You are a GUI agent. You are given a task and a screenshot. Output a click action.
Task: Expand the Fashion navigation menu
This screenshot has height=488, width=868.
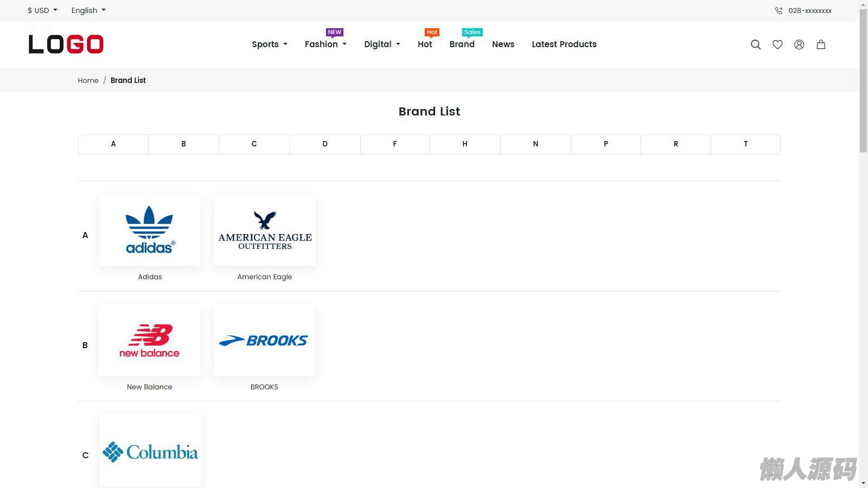click(x=325, y=44)
